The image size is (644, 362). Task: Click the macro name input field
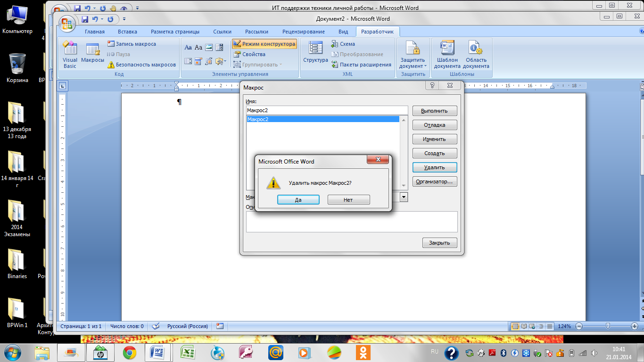pos(327,110)
